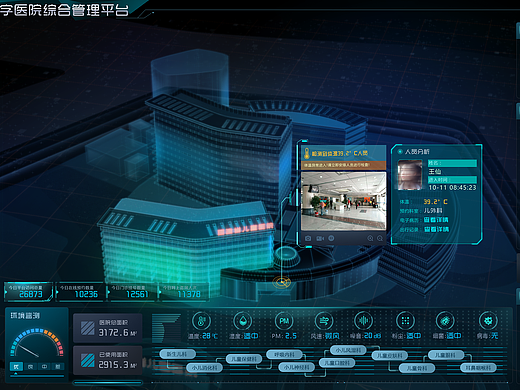This screenshot has width=520, height=390.
Task: Select the 差 air quality level tab
Action: point(58,367)
